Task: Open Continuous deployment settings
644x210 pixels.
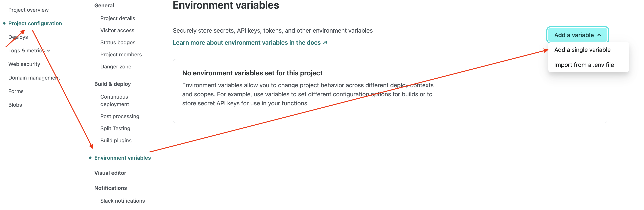Action: [x=115, y=100]
